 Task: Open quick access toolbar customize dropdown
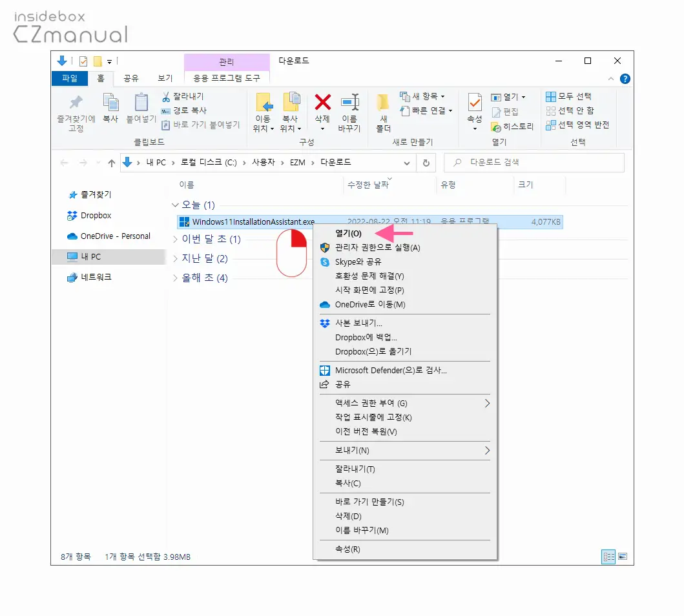coord(110,61)
